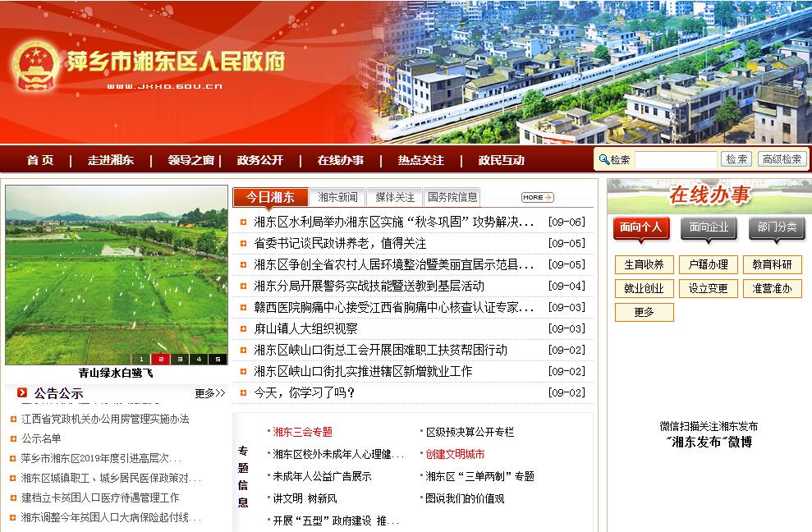Switch to the 湘东新闻 tab
Image resolution: width=812 pixels, height=532 pixels.
pyautogui.click(x=337, y=197)
